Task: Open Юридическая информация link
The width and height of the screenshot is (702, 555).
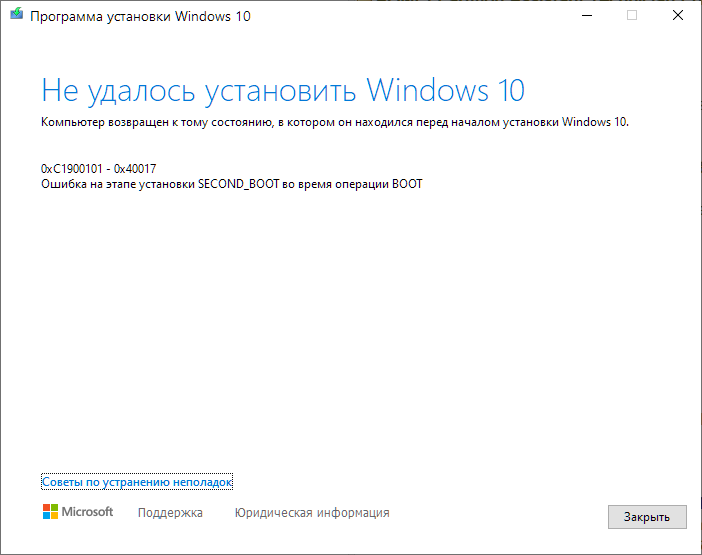Action: tap(312, 512)
